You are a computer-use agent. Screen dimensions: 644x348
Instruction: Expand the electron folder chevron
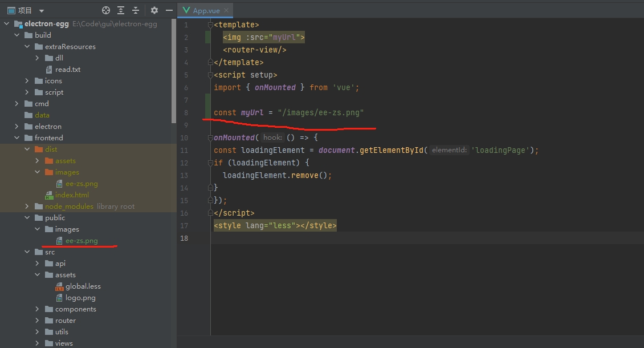pos(17,127)
